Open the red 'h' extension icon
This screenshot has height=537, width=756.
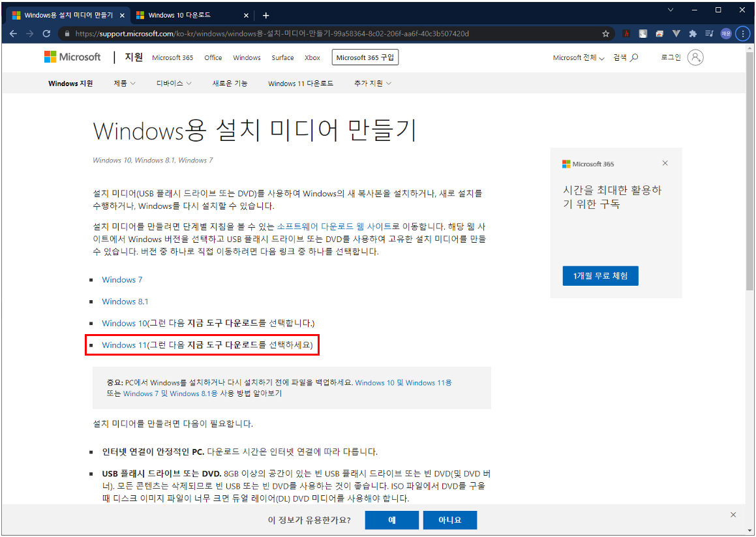click(x=626, y=34)
